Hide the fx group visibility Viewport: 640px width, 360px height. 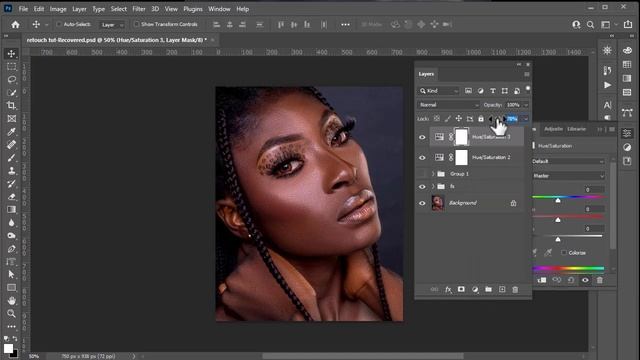pos(422,187)
